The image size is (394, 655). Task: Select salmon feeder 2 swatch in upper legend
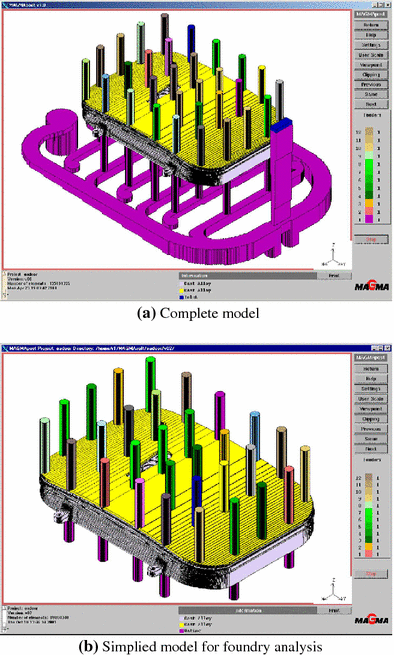pyautogui.click(x=369, y=211)
